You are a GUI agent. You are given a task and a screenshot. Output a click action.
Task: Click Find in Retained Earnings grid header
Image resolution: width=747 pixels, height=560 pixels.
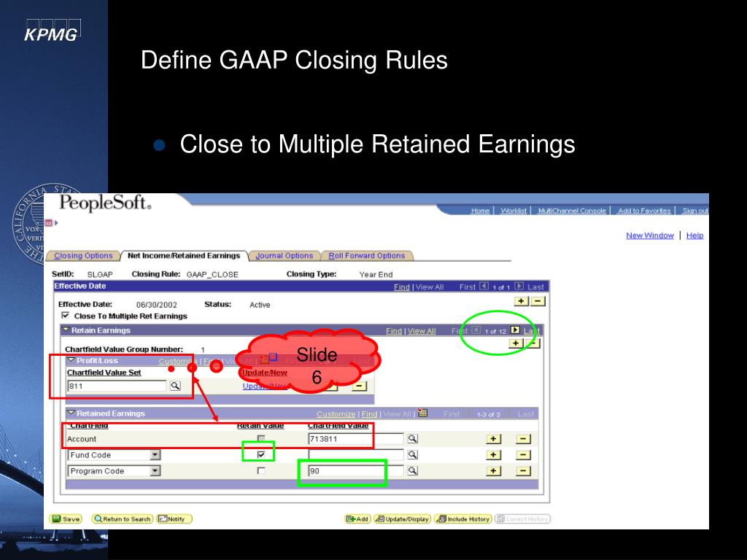369,414
